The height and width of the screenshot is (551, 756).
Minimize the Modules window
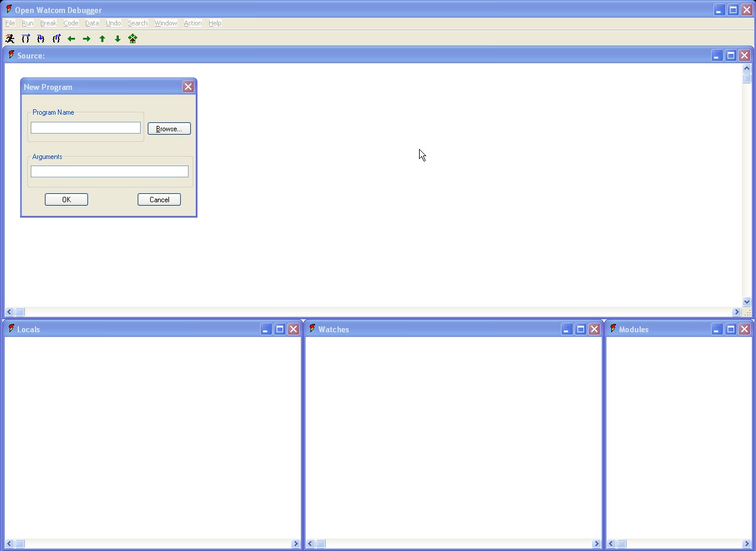coord(717,329)
